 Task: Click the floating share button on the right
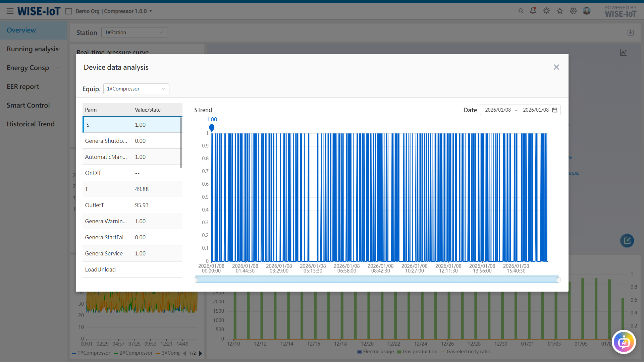[627, 241]
